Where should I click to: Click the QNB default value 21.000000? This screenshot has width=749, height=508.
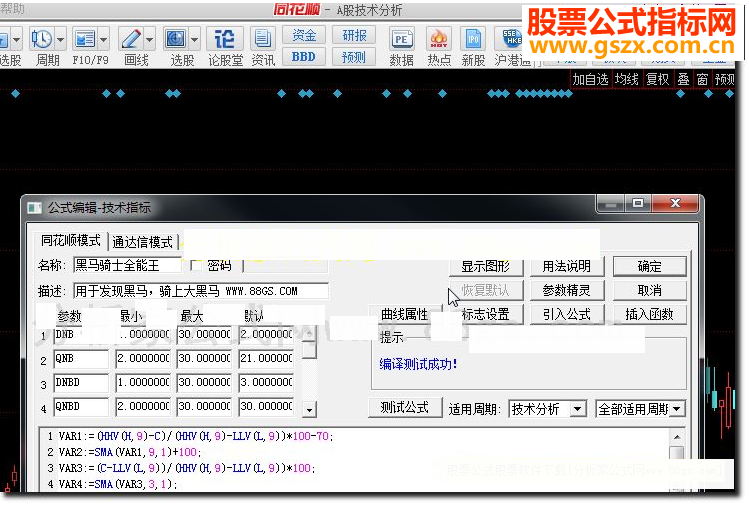[266, 358]
